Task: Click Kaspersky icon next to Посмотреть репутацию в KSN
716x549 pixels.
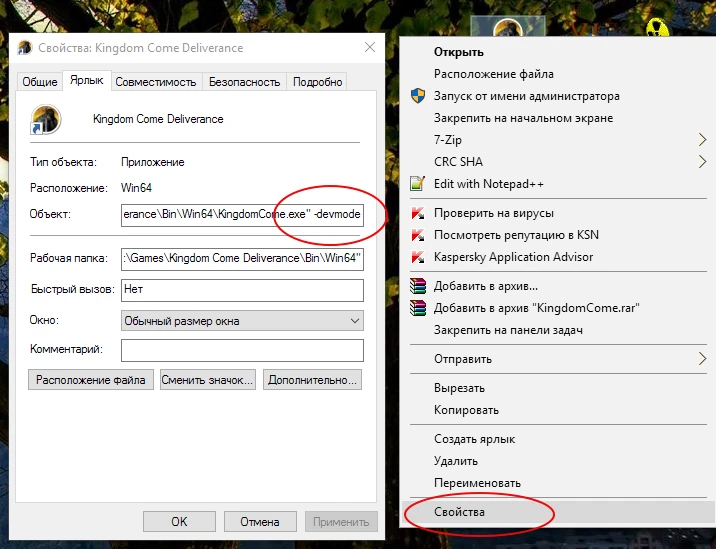Action: tap(418, 235)
